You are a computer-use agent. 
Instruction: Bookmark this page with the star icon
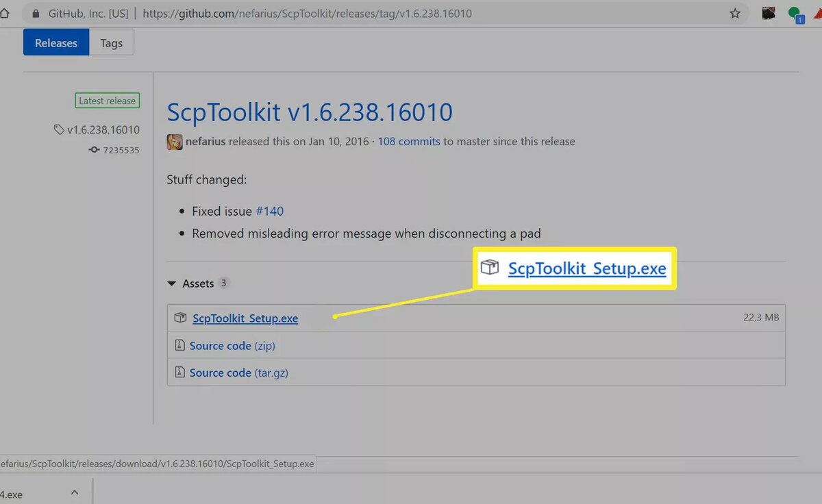pyautogui.click(x=735, y=13)
